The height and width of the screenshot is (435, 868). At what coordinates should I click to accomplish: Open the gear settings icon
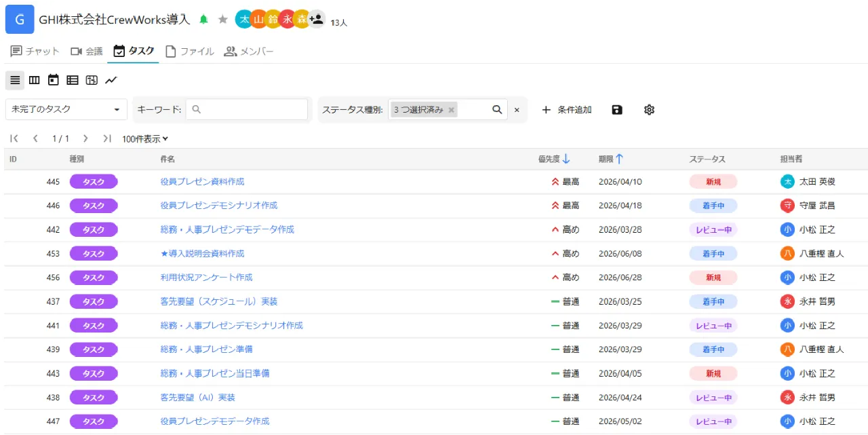pos(649,110)
